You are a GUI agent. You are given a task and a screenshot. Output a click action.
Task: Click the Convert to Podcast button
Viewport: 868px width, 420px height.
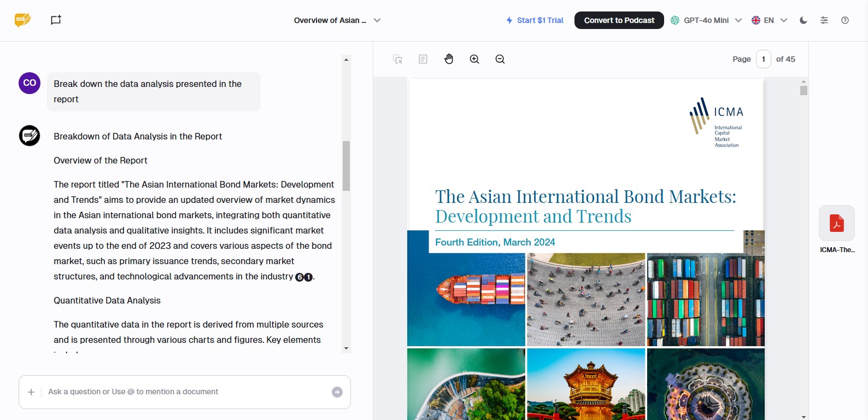(619, 20)
